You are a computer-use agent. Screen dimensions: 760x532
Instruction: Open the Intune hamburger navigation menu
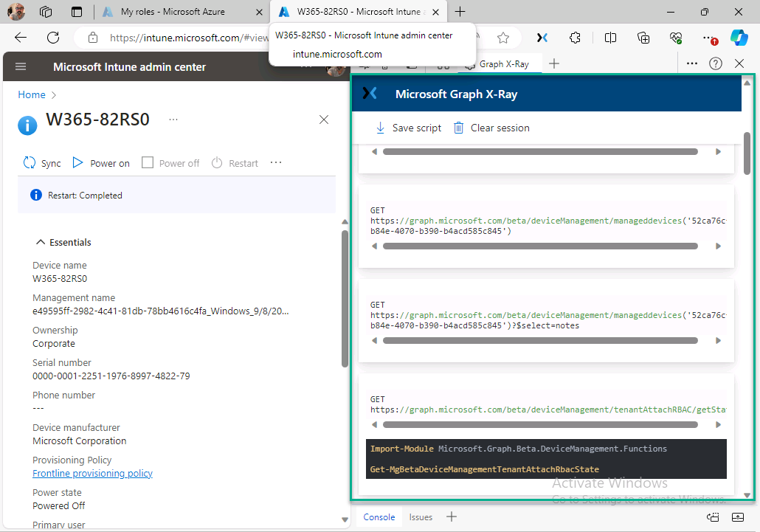[x=21, y=67]
